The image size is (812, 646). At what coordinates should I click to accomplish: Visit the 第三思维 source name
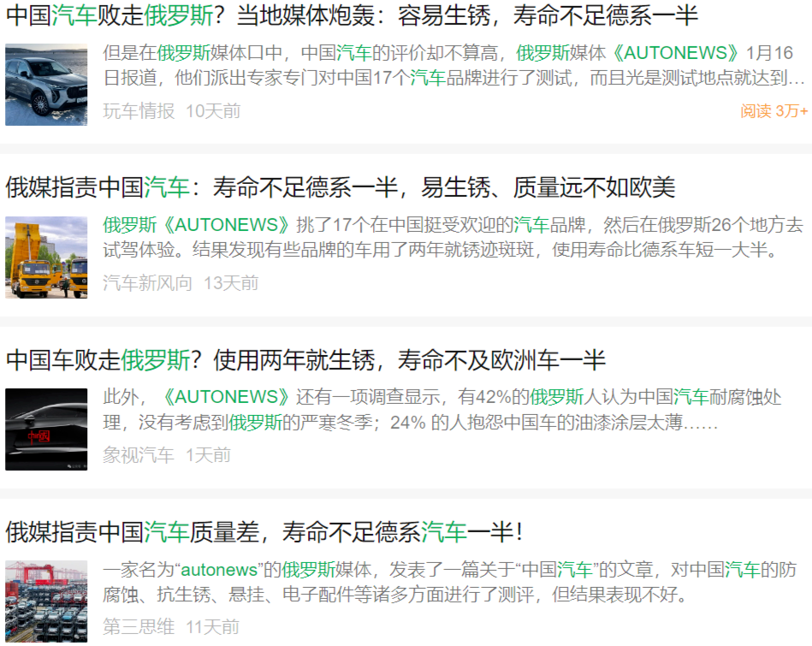point(139,627)
